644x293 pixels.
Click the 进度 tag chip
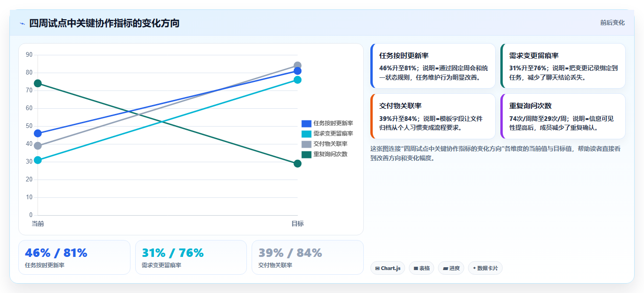click(x=451, y=268)
